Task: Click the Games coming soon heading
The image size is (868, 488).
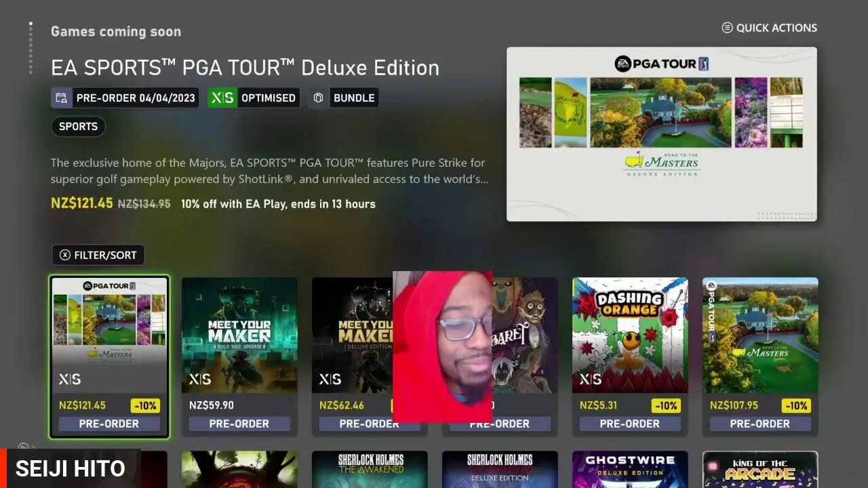Action: tap(116, 31)
